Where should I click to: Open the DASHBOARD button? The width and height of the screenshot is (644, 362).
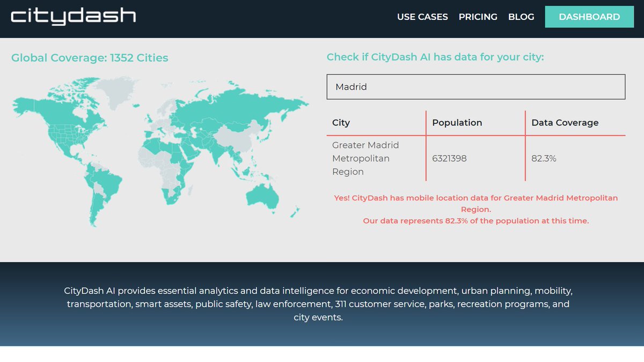pyautogui.click(x=589, y=17)
